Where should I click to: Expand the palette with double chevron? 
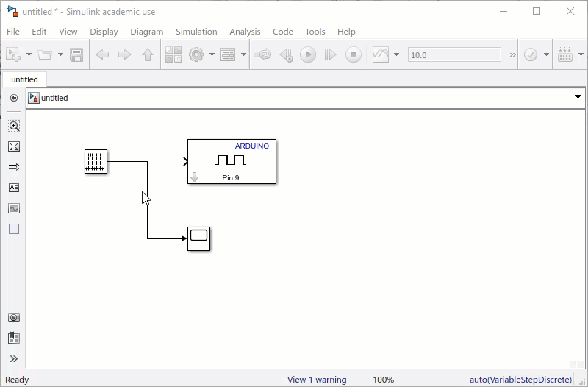(14, 358)
